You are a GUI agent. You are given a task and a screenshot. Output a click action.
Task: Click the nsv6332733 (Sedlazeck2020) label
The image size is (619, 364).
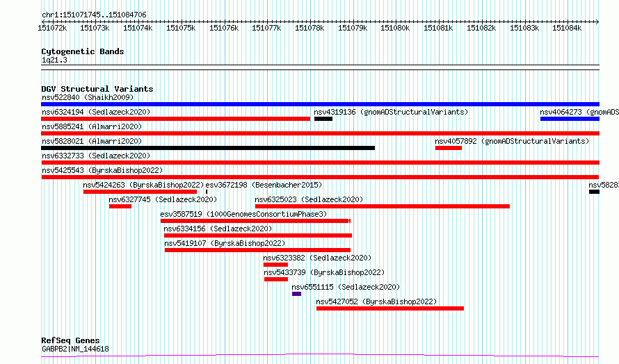point(96,156)
